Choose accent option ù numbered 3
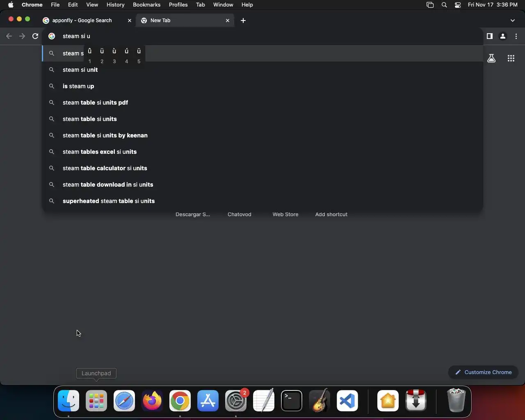This screenshot has height=420, width=525. [x=114, y=55]
